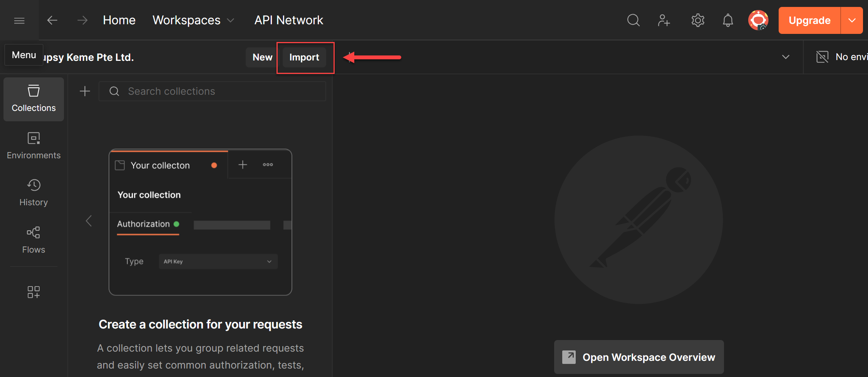
Task: Click the previous slide chevron
Action: pos(89,221)
